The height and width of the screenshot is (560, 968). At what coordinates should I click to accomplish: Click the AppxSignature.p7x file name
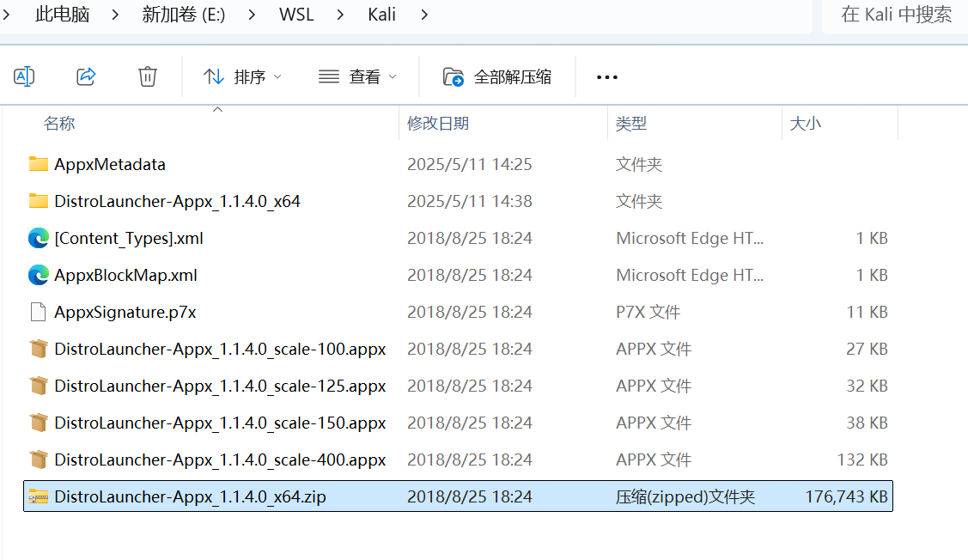point(125,312)
